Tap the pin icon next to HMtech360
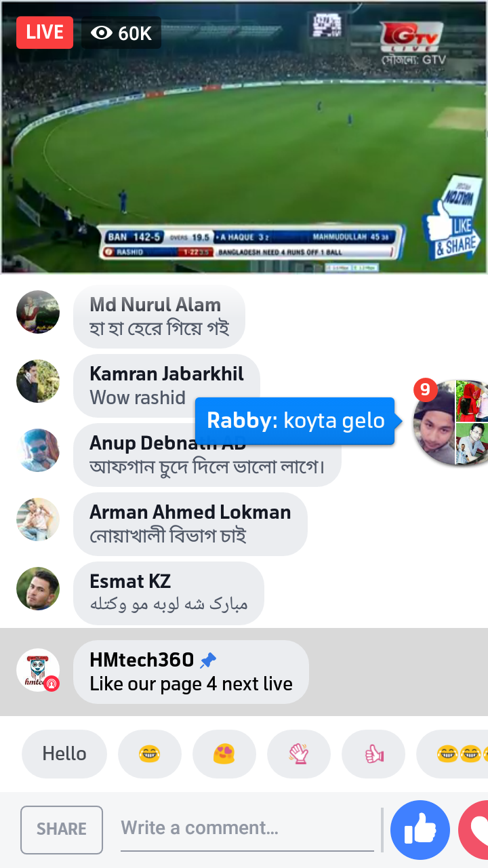Screen dimensions: 488x868 click(x=209, y=660)
